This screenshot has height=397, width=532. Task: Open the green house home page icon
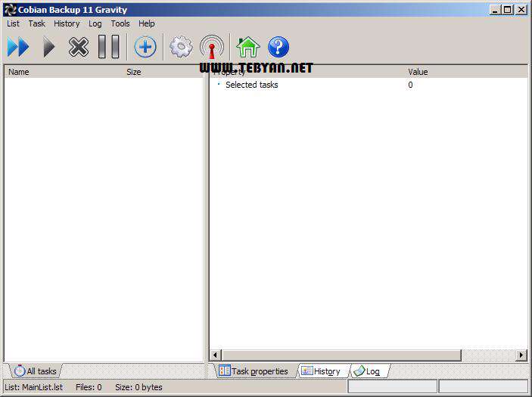[x=248, y=46]
